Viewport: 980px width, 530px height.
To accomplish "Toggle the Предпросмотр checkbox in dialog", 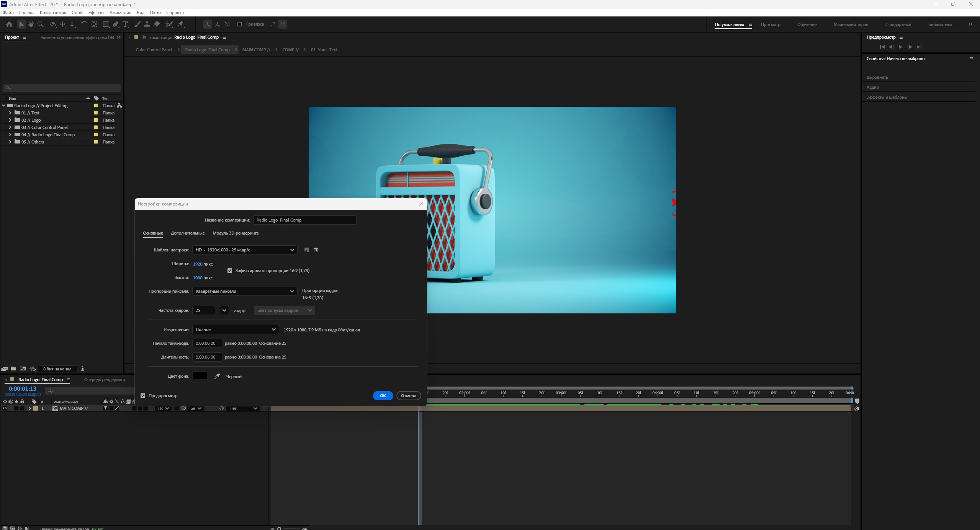I will (x=143, y=396).
